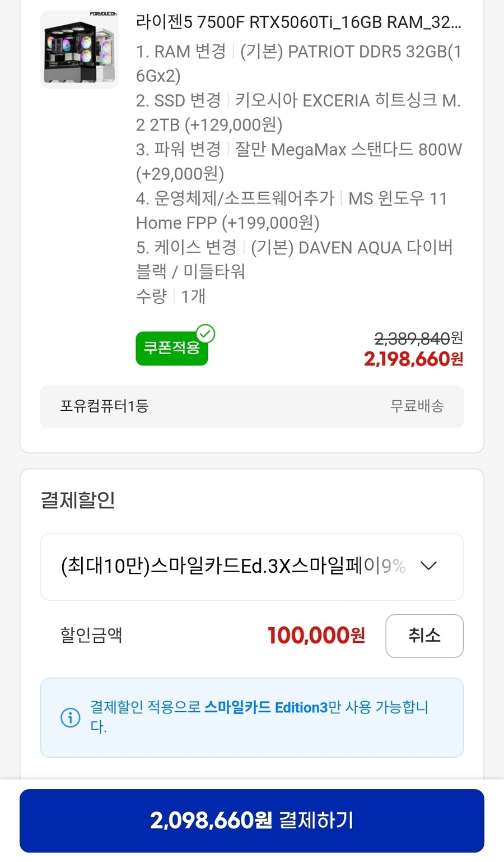Screen dimensions: 504x862
Task: Open the 스마일카드 Edition3 link
Action: coord(265,707)
